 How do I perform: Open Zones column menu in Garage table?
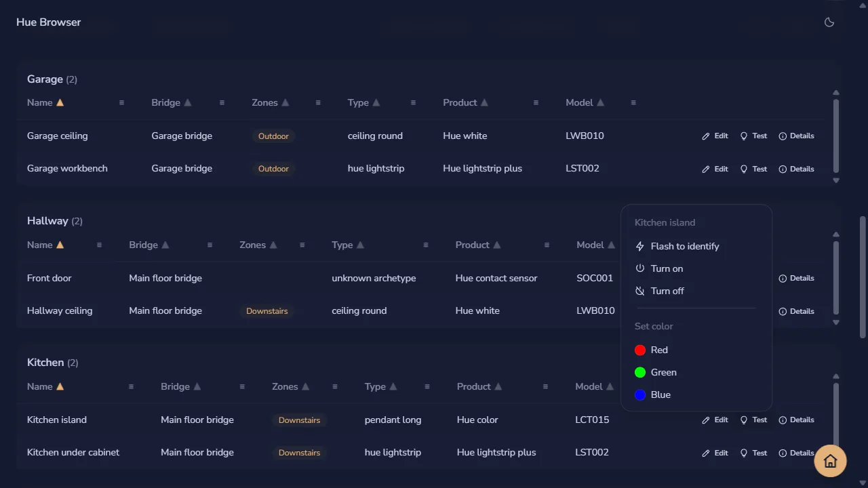click(318, 103)
